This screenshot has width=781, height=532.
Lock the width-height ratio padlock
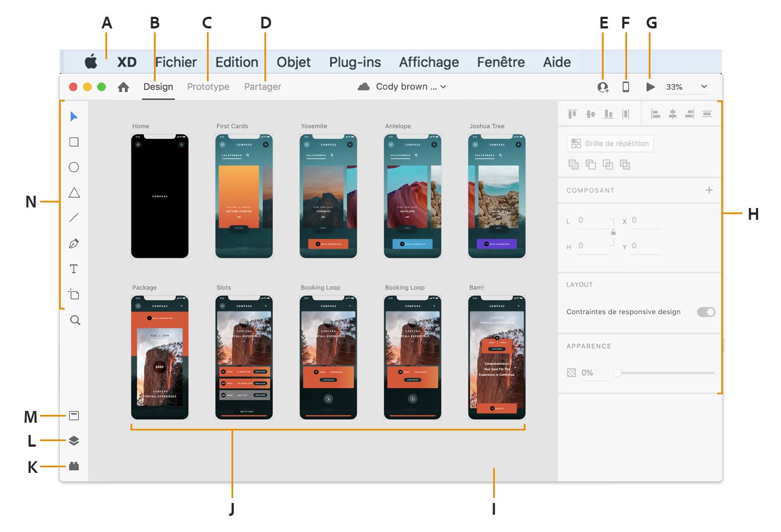pos(613,232)
